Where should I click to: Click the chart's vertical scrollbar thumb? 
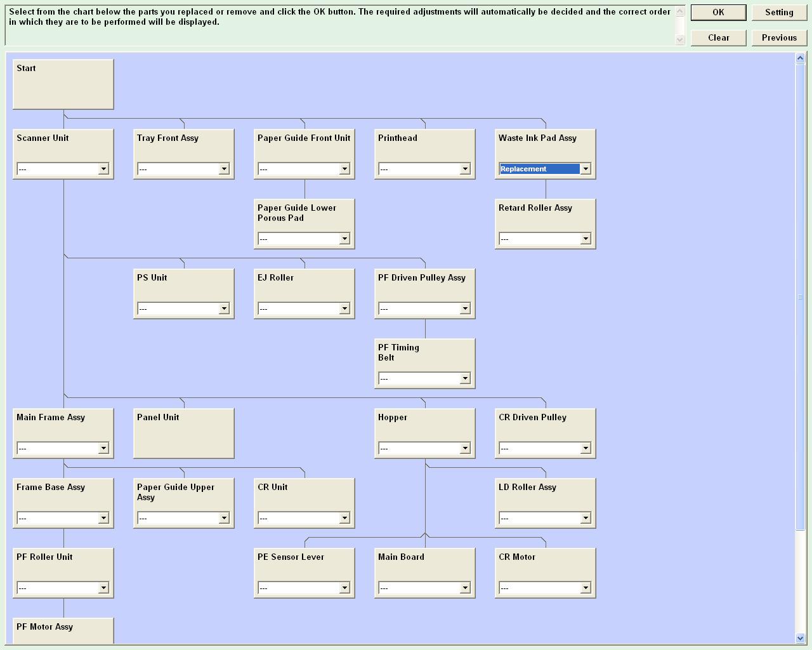[x=800, y=297]
